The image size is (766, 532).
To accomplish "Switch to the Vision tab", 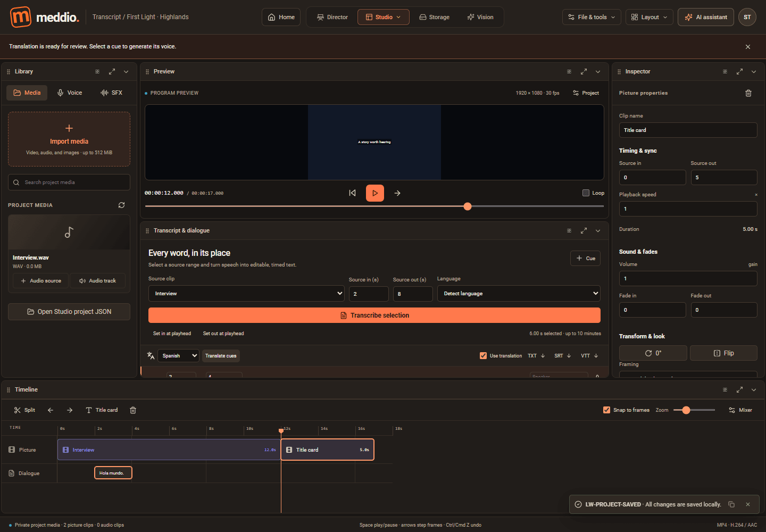I will 480,17.
